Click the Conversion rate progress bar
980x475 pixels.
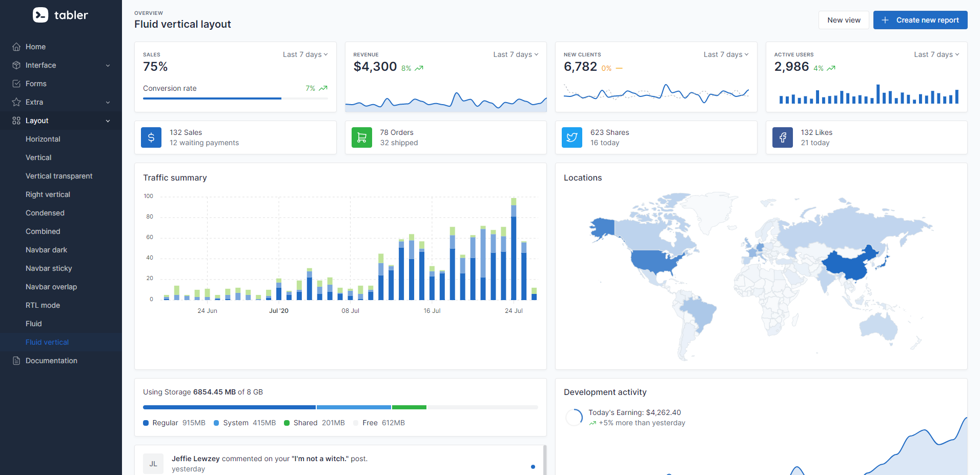click(x=235, y=98)
